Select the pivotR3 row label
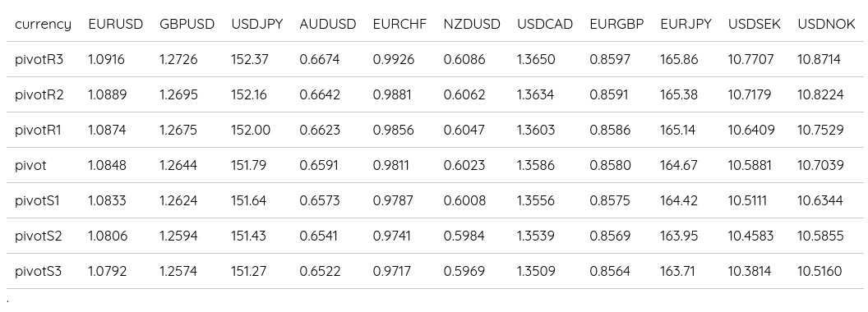The image size is (868, 312). (39, 59)
